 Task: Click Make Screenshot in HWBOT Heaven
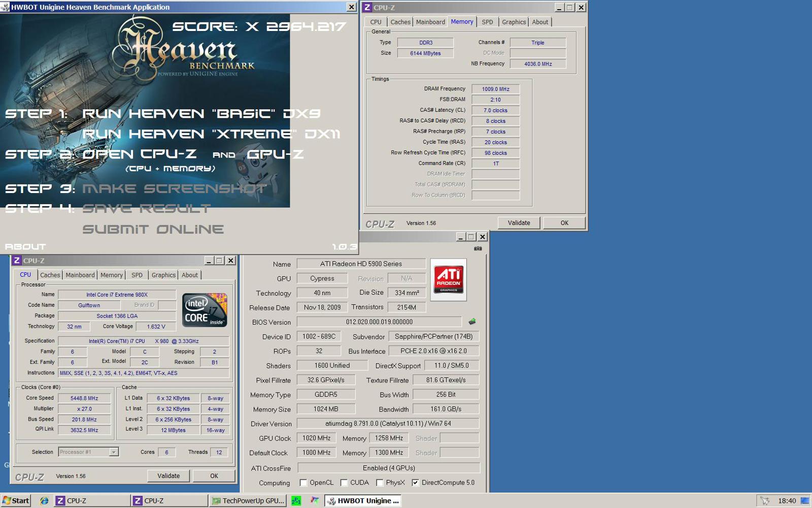(175, 188)
